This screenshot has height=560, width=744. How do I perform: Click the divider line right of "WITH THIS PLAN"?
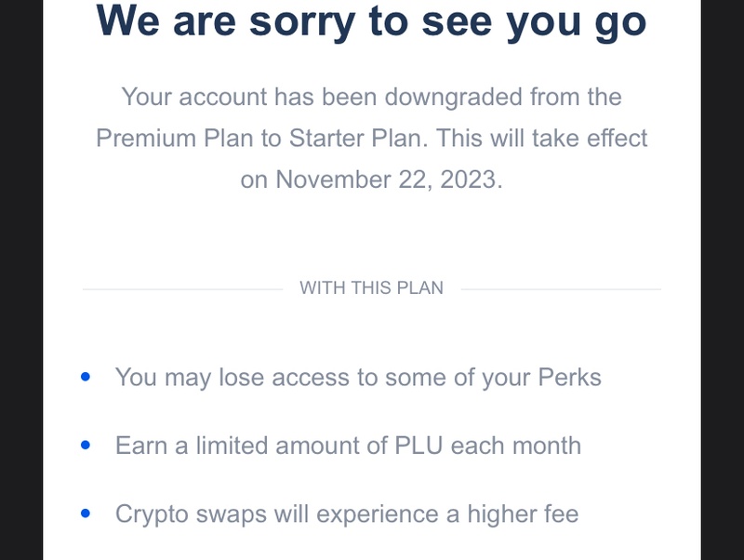coord(561,289)
